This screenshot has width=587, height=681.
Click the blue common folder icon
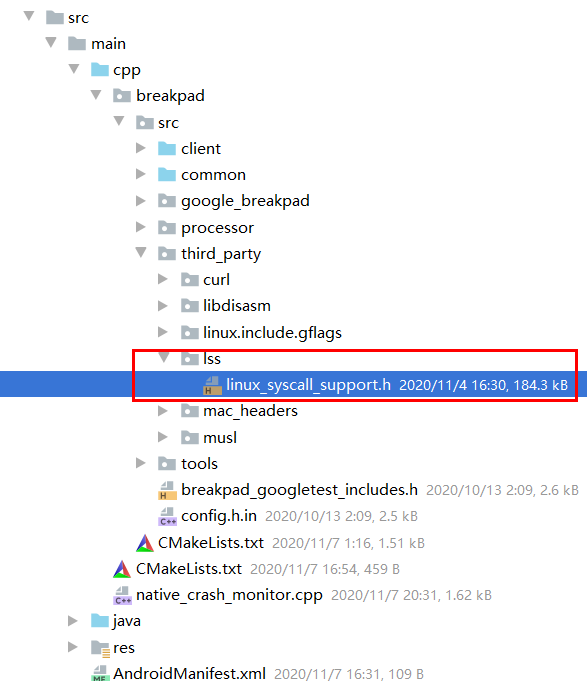[x=167, y=175]
